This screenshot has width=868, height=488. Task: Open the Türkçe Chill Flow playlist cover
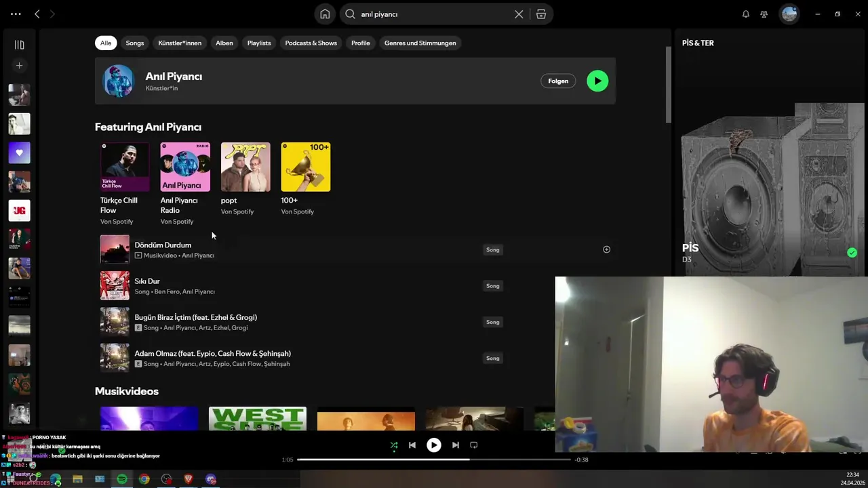pyautogui.click(x=125, y=167)
